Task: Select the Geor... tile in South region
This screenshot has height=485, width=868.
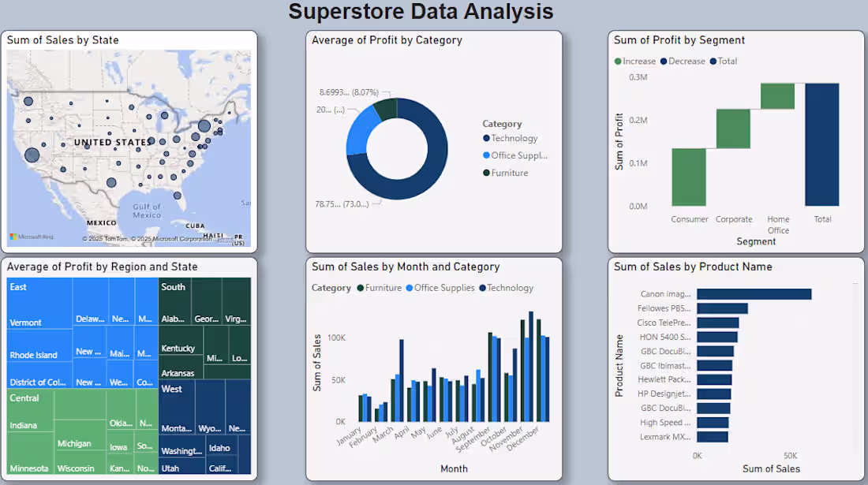Action: coord(207,301)
